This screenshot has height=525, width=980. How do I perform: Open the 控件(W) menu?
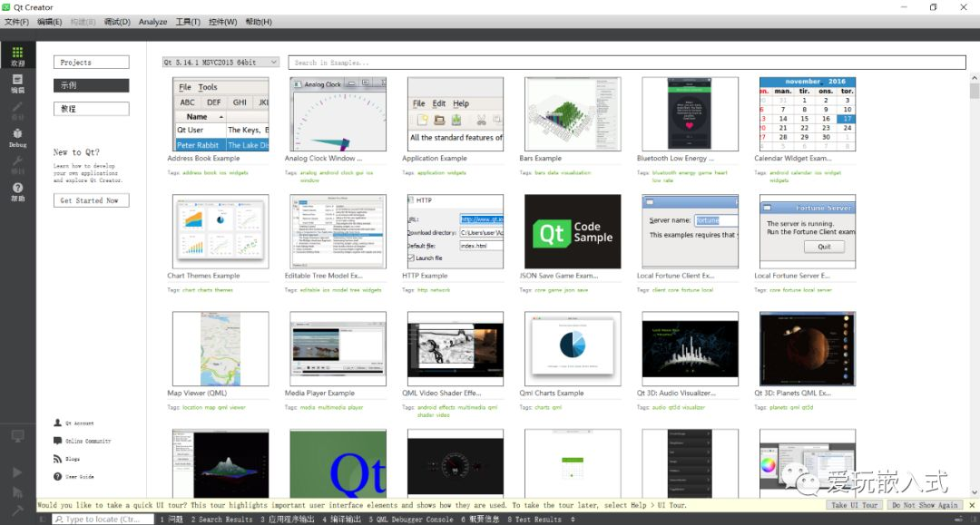pos(222,21)
